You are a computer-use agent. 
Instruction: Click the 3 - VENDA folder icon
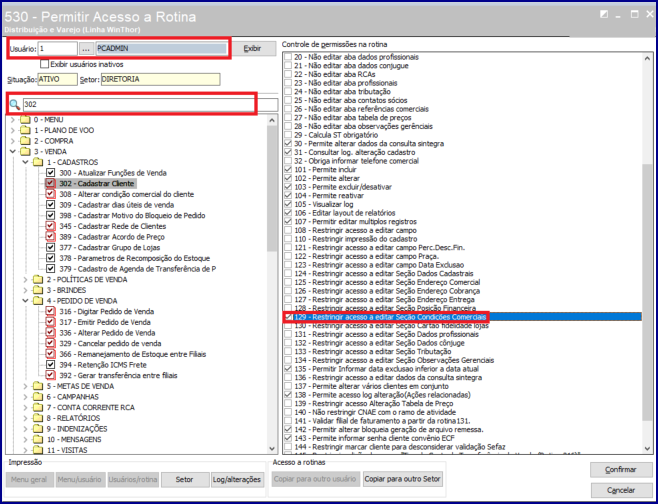pyautogui.click(x=25, y=151)
